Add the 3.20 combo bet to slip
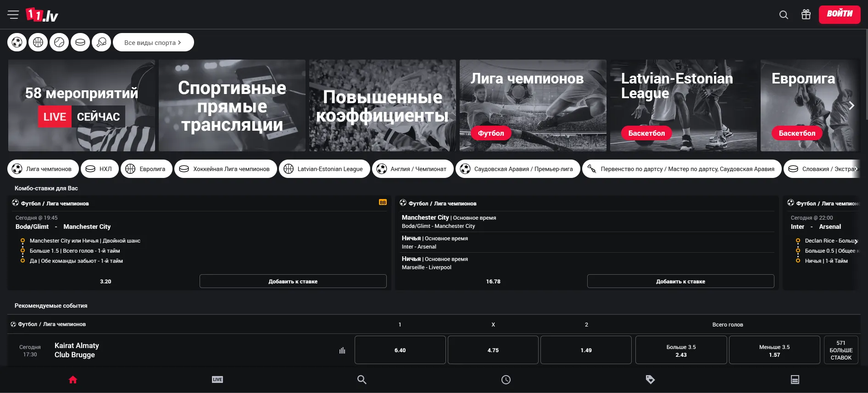This screenshot has height=393, width=868. coord(293,282)
